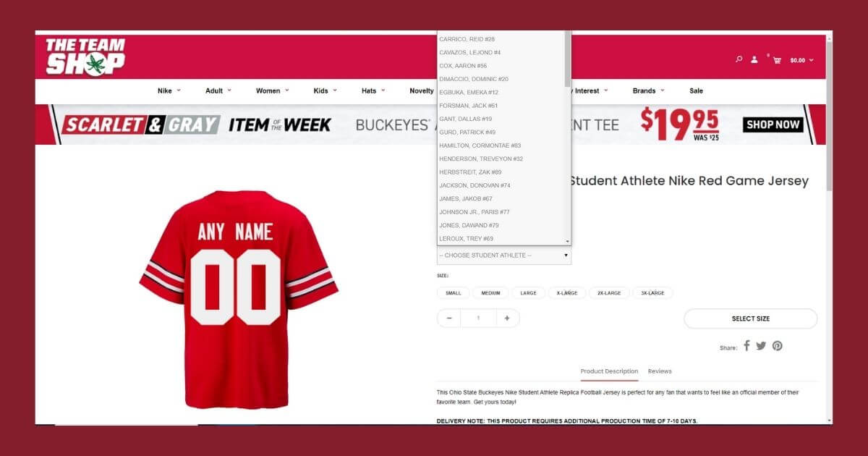This screenshot has width=868, height=456.
Task: Go to The Team Shop logo
Action: click(85, 56)
